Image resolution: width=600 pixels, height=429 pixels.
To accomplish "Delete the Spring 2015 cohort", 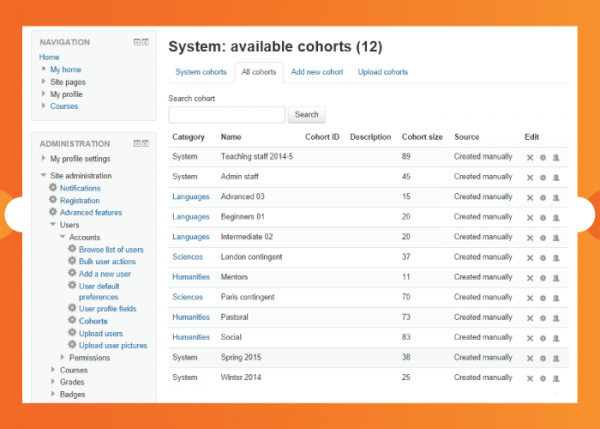I will [x=530, y=357].
